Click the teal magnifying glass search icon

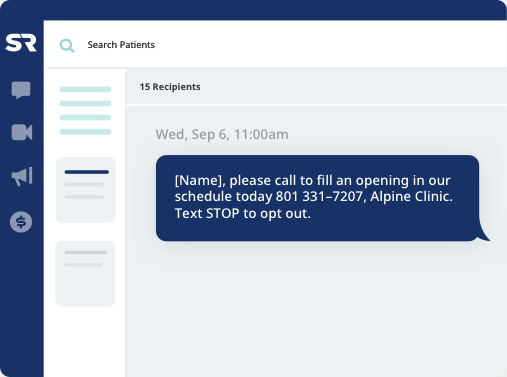point(67,46)
